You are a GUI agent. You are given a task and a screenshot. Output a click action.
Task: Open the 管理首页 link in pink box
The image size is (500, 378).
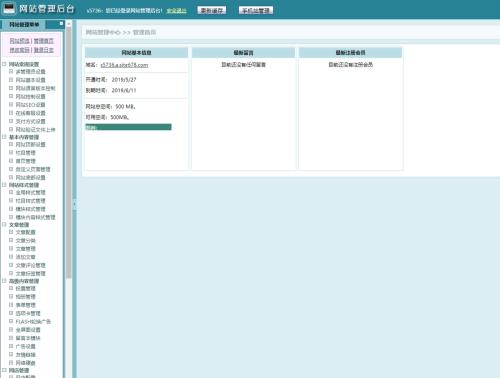[x=44, y=41]
